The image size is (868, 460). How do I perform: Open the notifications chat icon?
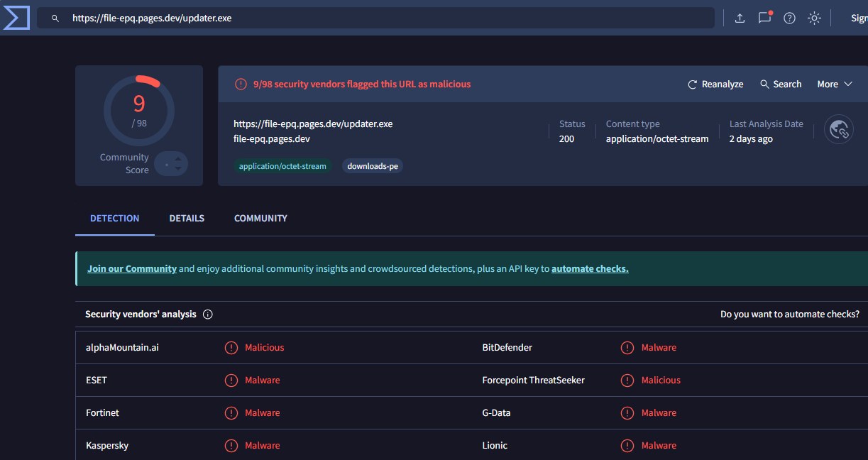[764, 18]
